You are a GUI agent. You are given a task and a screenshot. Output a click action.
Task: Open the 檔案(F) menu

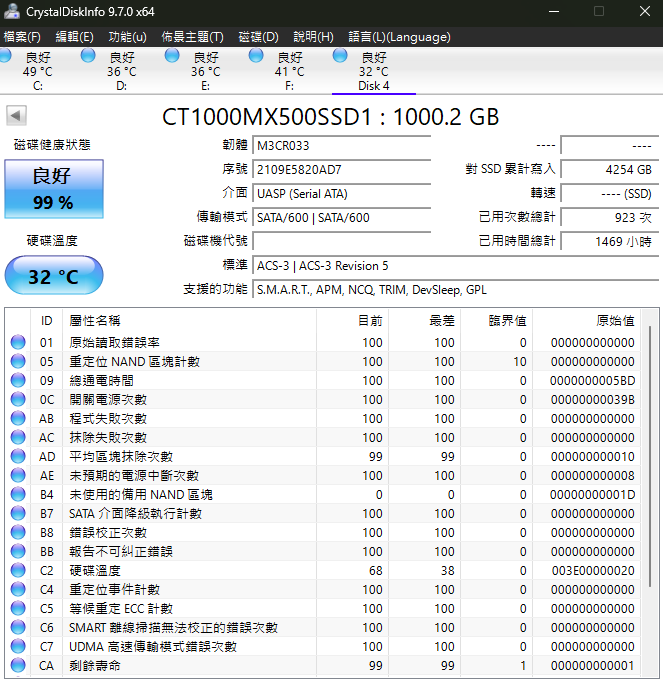(22, 37)
